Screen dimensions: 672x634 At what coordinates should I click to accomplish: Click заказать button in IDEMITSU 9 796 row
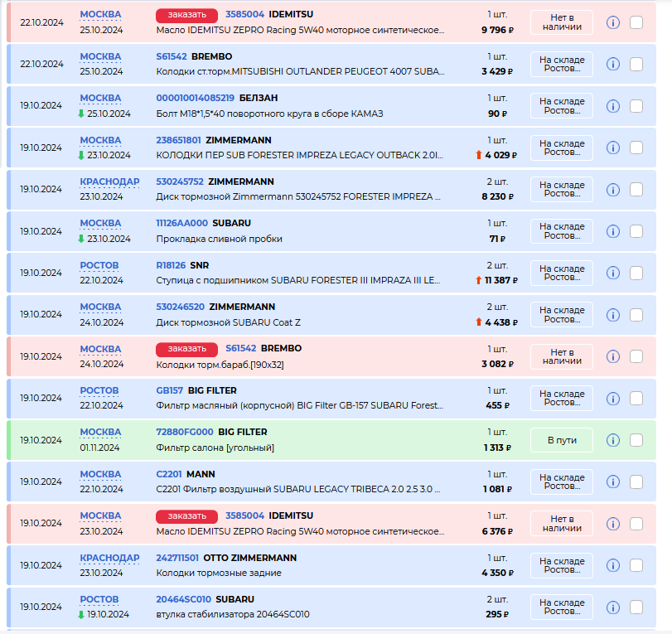click(187, 15)
